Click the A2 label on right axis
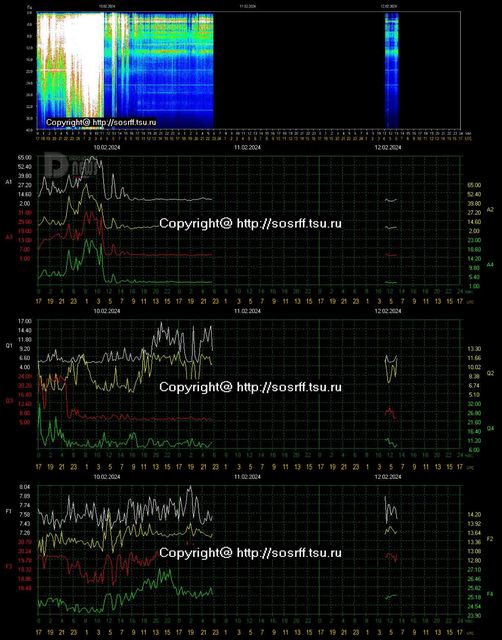The image size is (502, 640). 490,209
